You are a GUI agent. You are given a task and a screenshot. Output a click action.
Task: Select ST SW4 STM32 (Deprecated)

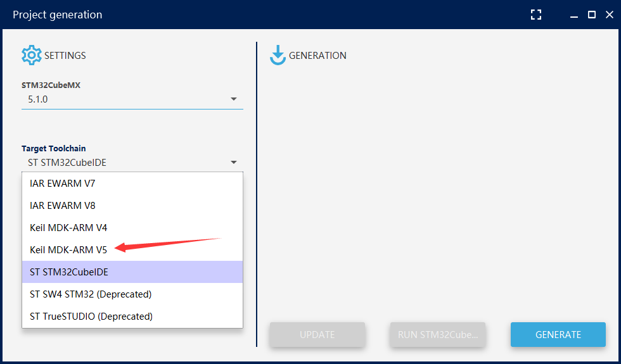(x=132, y=294)
